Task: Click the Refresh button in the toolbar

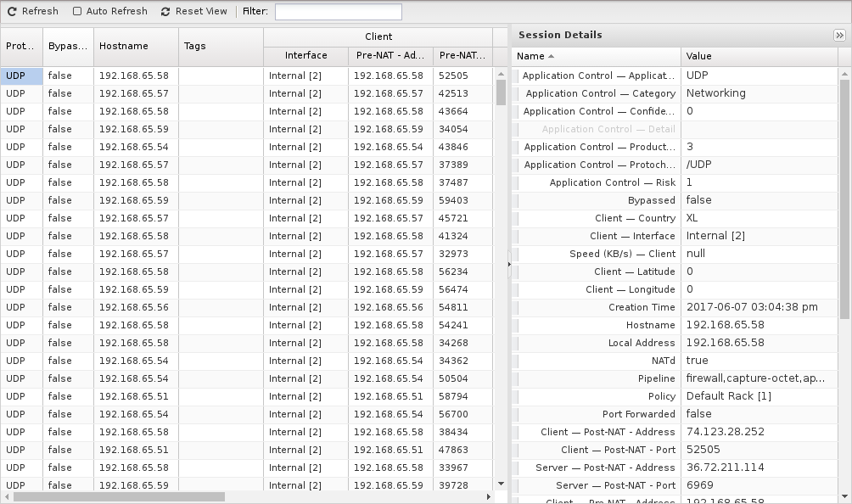Action: click(33, 11)
